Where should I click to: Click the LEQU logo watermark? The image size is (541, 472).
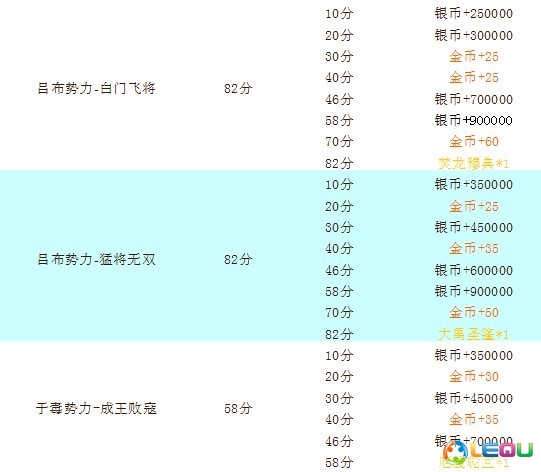coord(488,451)
